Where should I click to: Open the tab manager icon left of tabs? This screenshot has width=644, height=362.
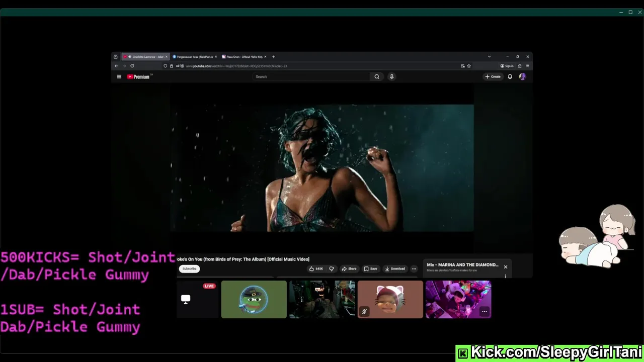(115, 57)
